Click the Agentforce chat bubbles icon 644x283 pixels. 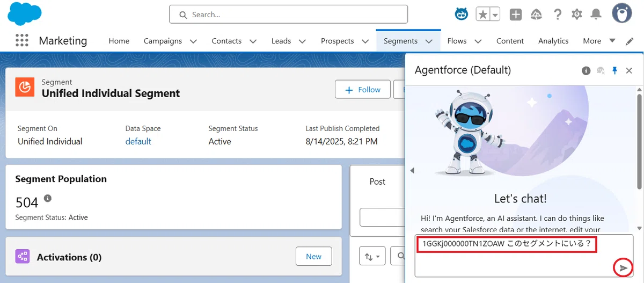point(601,70)
